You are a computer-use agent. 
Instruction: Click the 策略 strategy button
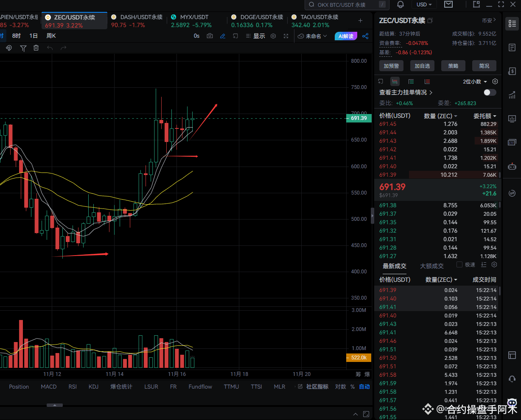pos(453,66)
